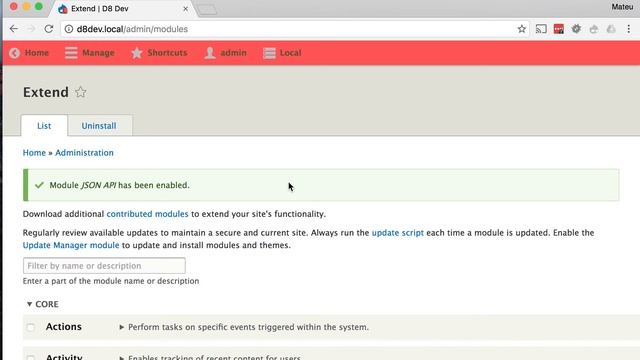
Task: Bookmark this page with the star icon
Action: [x=521, y=29]
